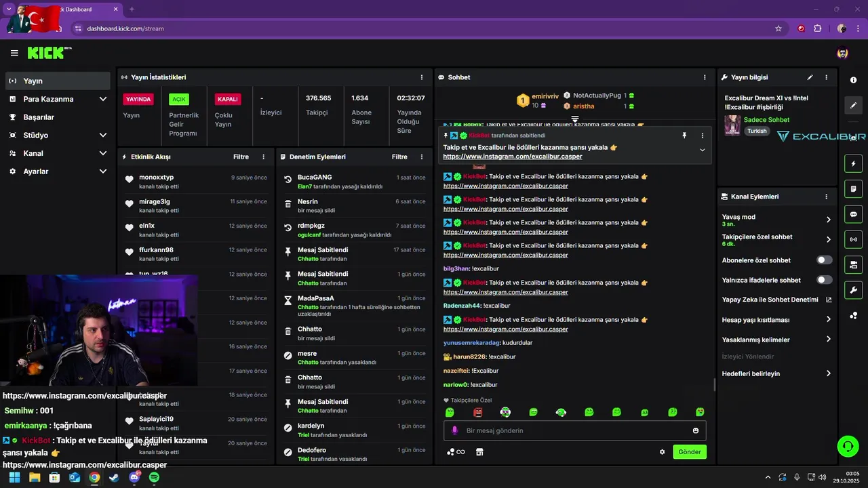Toggle the lightning bolt activity panel icon
The width and height of the screenshot is (868, 488).
[854, 163]
